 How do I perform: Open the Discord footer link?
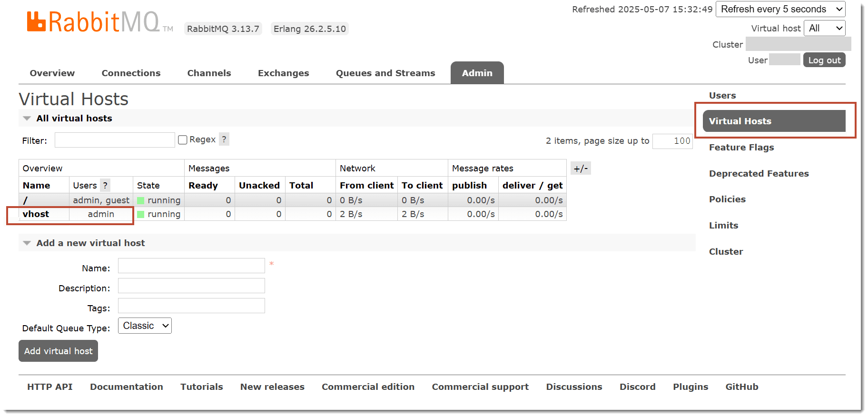[637, 387]
